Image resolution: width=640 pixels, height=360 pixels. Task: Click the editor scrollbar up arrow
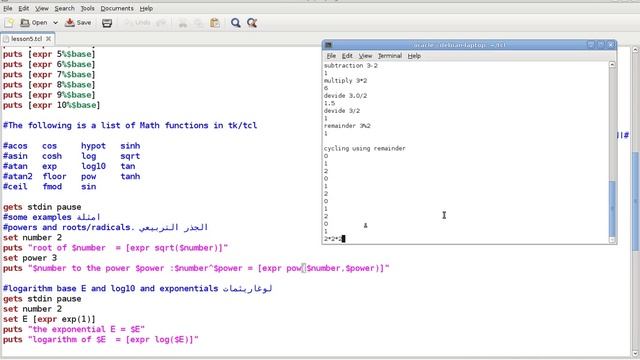tap(636, 49)
